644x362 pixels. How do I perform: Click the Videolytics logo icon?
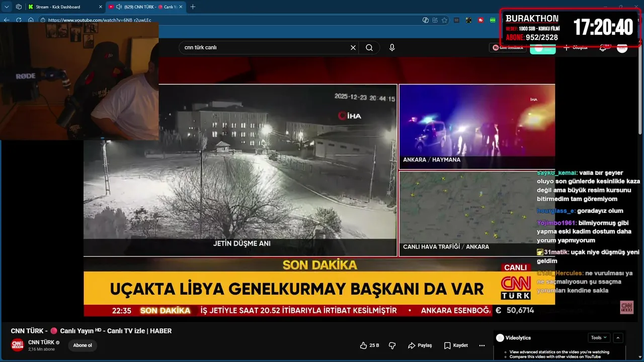tap(500, 338)
